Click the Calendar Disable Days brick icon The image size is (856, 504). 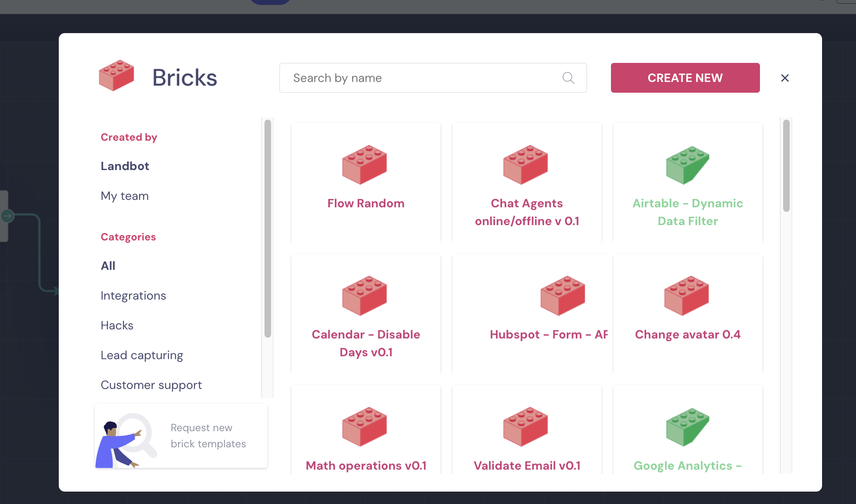(x=365, y=295)
